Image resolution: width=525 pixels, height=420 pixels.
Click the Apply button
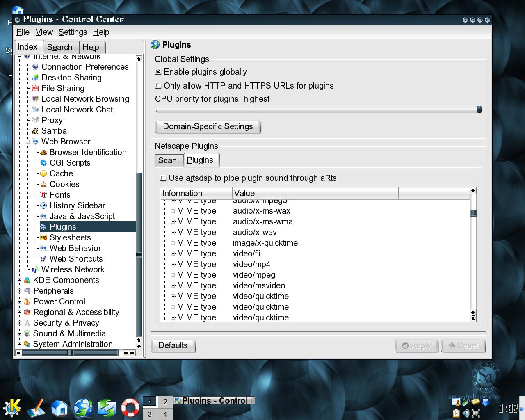coord(417,346)
